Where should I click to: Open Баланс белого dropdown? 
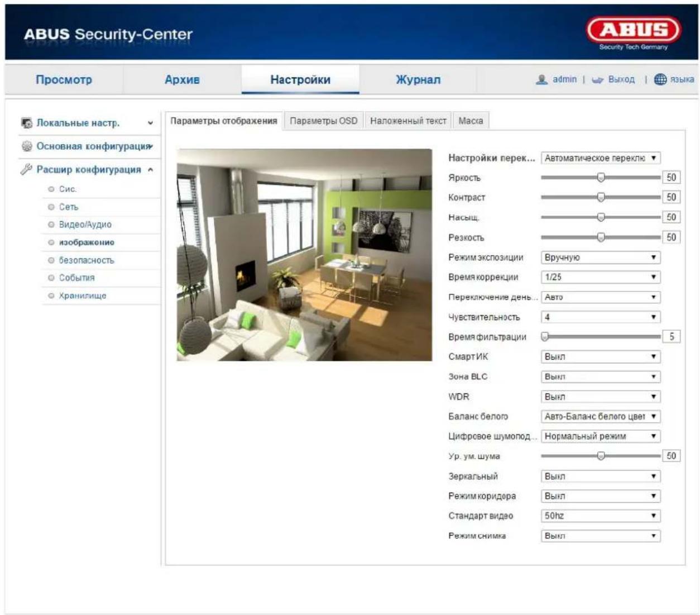click(601, 417)
